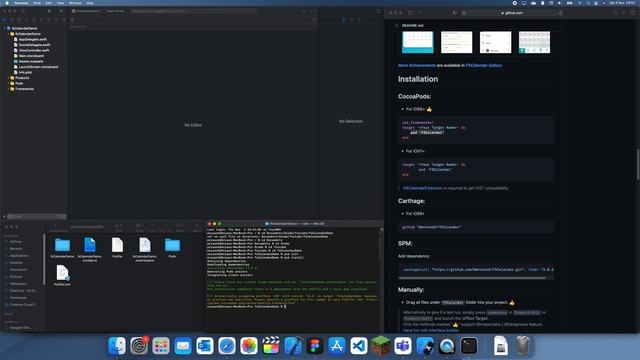Open Figma from the Dock

click(x=315, y=346)
